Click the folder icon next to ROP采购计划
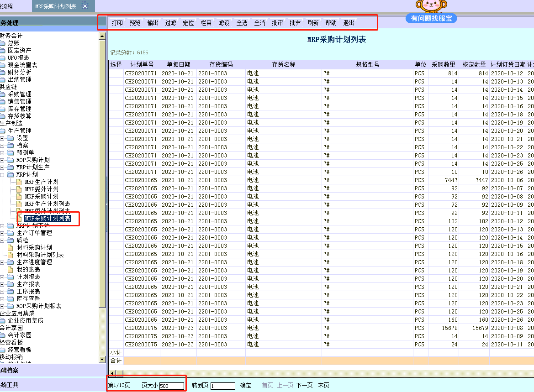This screenshot has width=534, height=392. [11, 160]
